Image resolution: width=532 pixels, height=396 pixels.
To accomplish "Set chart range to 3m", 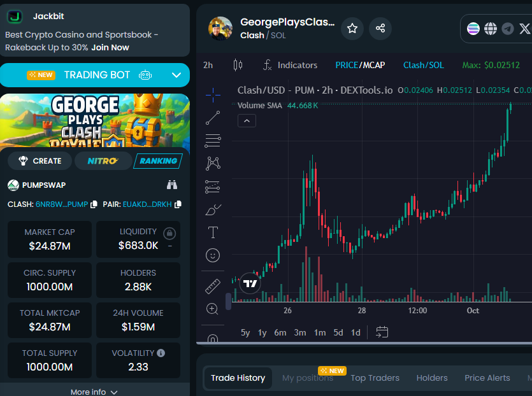I will (x=300, y=332).
